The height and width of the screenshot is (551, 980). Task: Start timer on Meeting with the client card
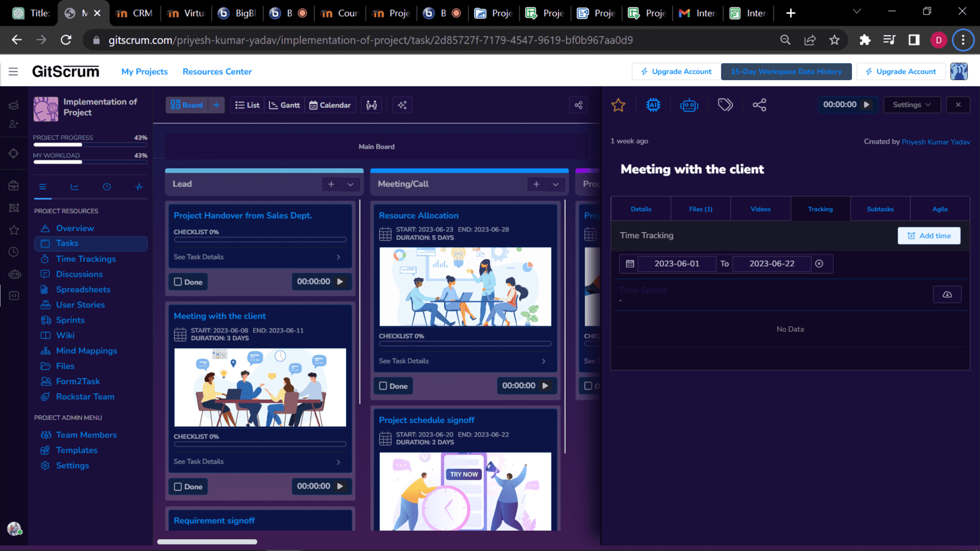point(340,486)
